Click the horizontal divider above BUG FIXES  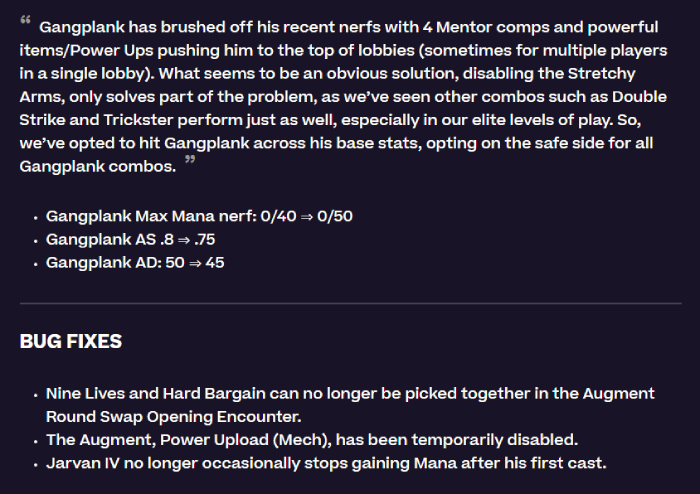pos(350,303)
